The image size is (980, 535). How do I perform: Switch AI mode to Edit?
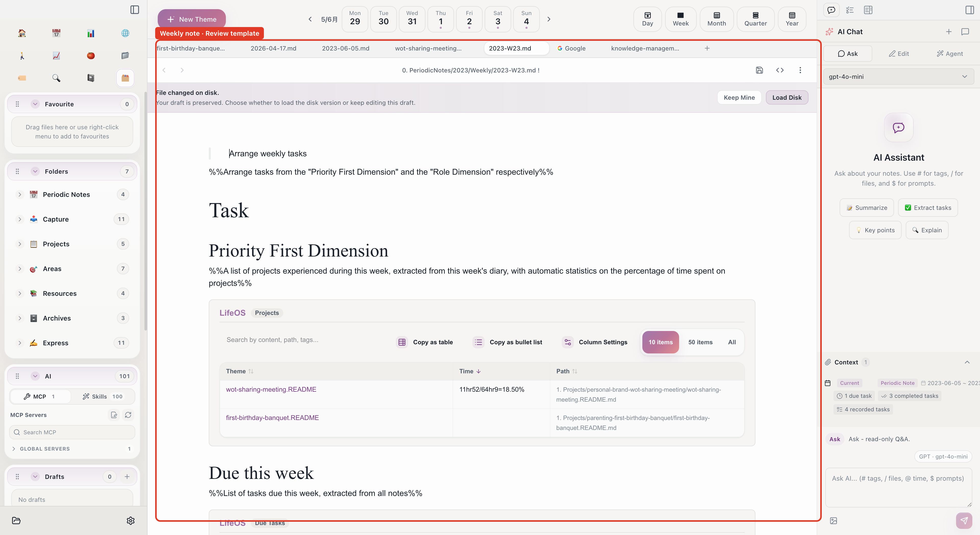point(899,54)
